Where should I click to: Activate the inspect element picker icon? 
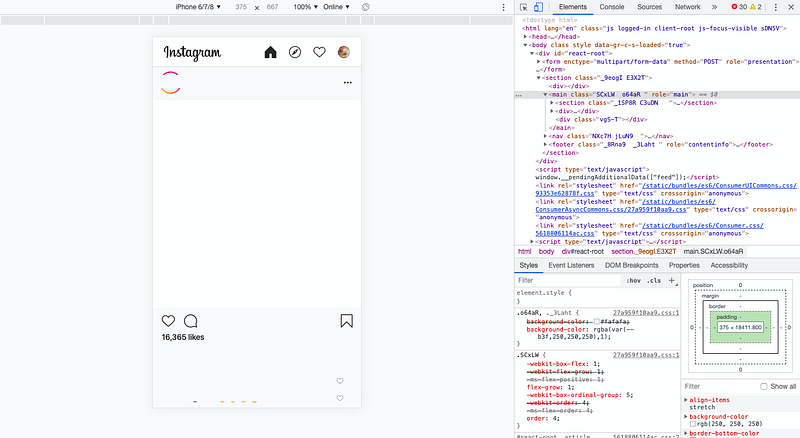(x=523, y=7)
